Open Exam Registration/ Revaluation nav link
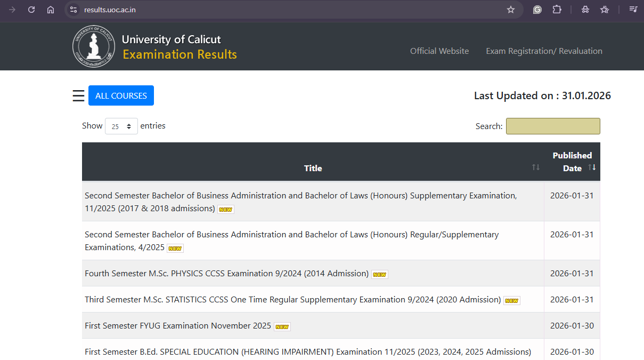Viewport: 644px width, 360px height. coord(544,51)
